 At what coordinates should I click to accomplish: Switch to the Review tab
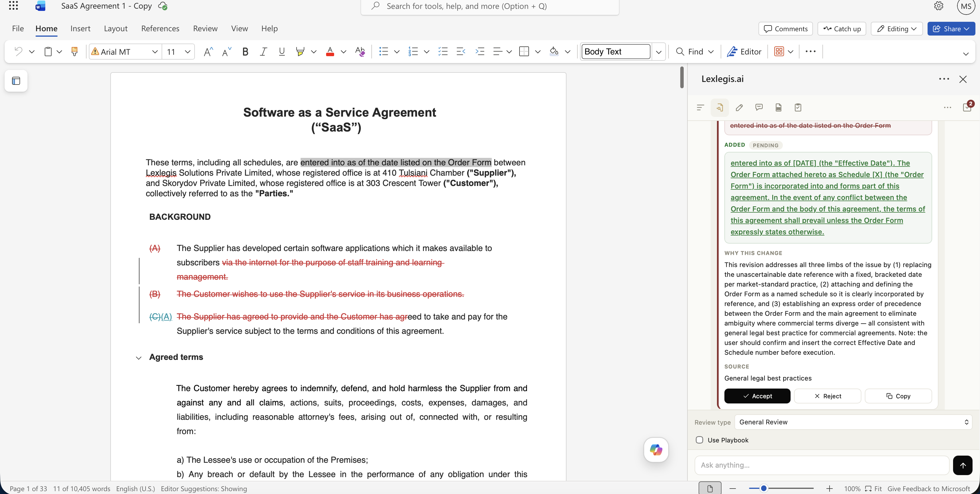pos(205,29)
